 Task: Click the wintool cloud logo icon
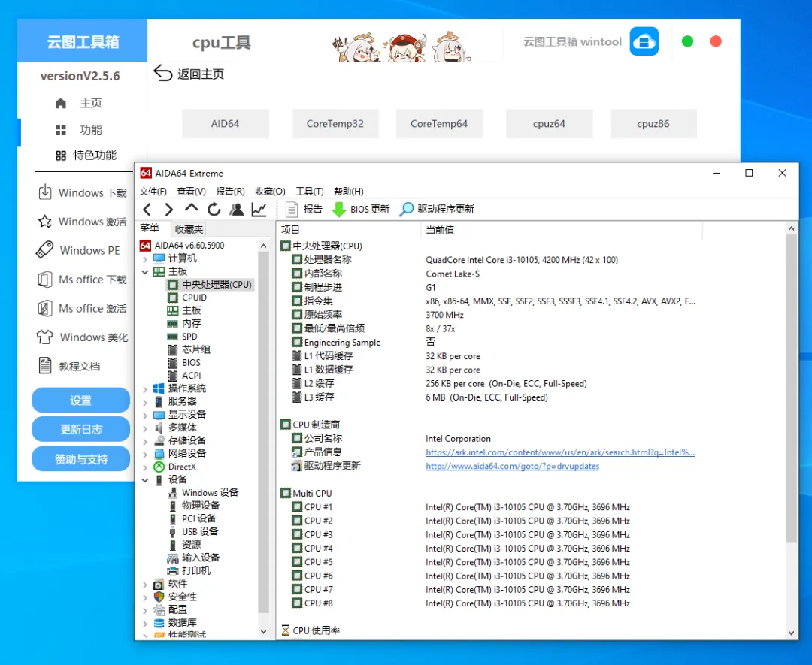coord(644,41)
